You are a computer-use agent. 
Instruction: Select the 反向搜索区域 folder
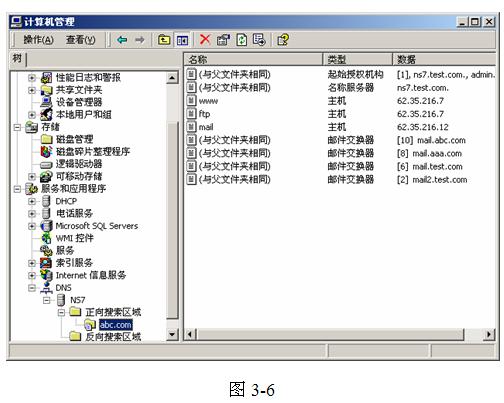click(x=113, y=337)
